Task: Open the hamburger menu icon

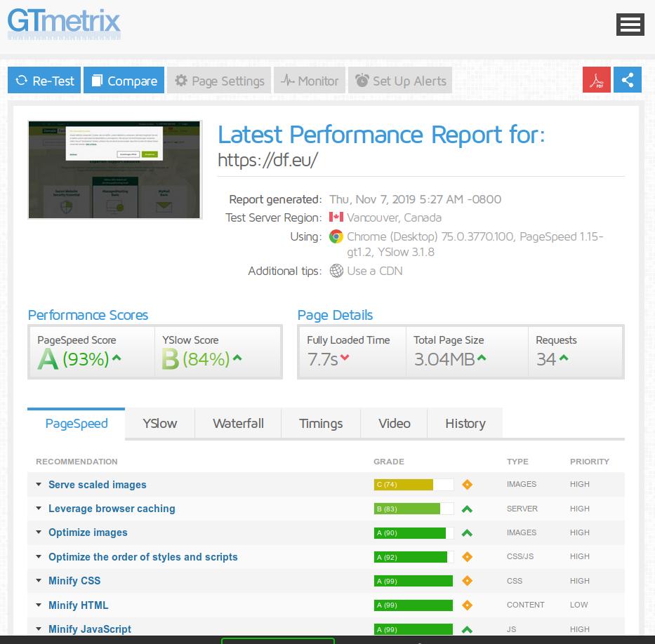Action: pos(630,25)
